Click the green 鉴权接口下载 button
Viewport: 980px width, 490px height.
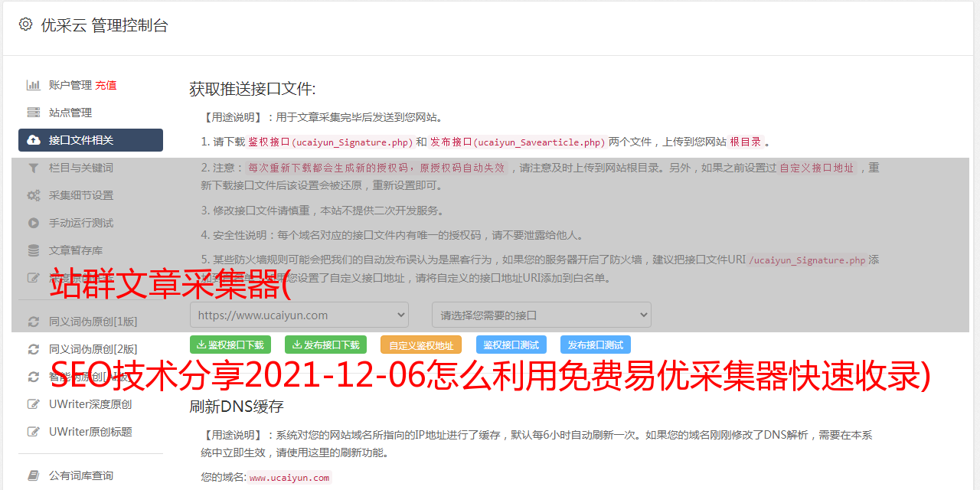pyautogui.click(x=230, y=345)
